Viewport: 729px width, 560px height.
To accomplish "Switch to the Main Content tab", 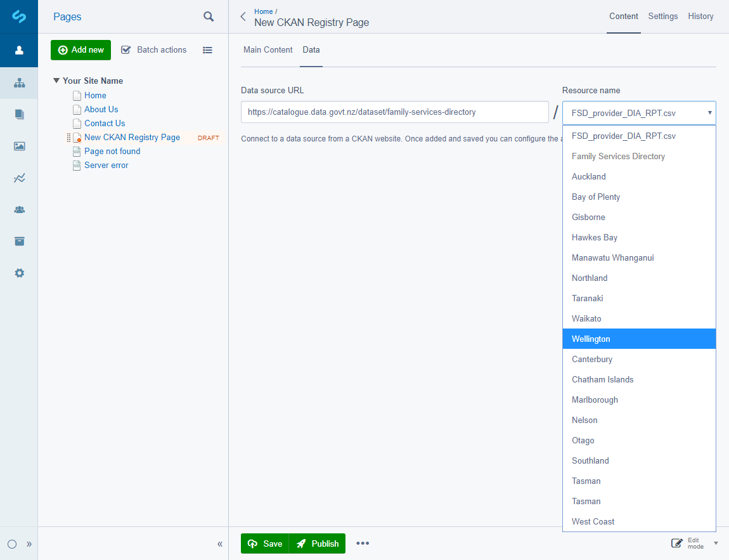I will [x=268, y=49].
